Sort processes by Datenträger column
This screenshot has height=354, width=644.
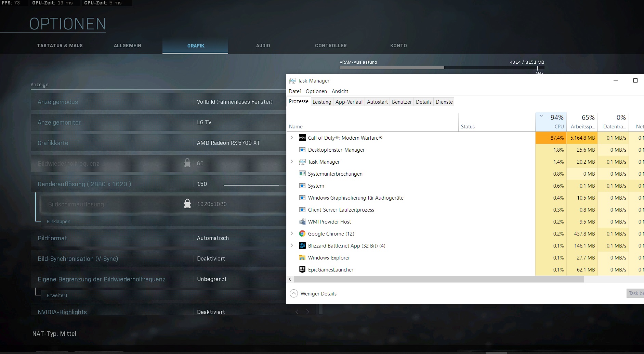[614, 122]
